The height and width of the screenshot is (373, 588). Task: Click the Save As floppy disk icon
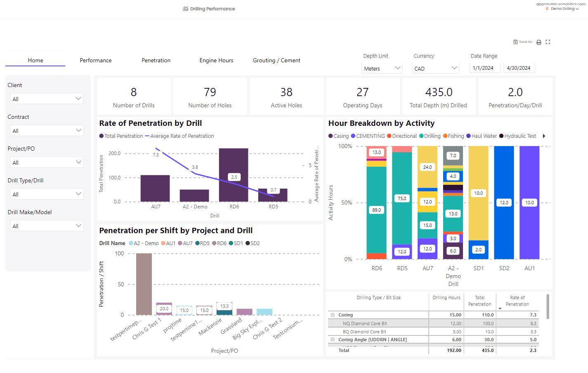[x=515, y=42]
